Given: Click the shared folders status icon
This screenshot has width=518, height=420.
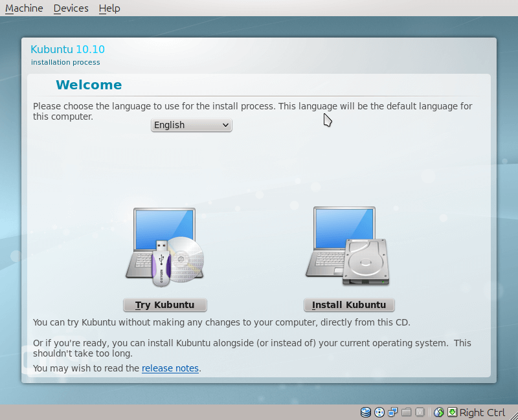Looking at the screenshot, I should tap(407, 412).
